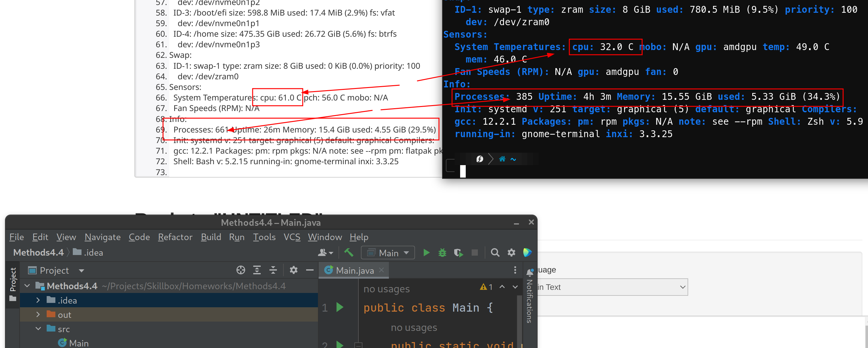Expand the .idea folder
868x348 pixels.
38,300
